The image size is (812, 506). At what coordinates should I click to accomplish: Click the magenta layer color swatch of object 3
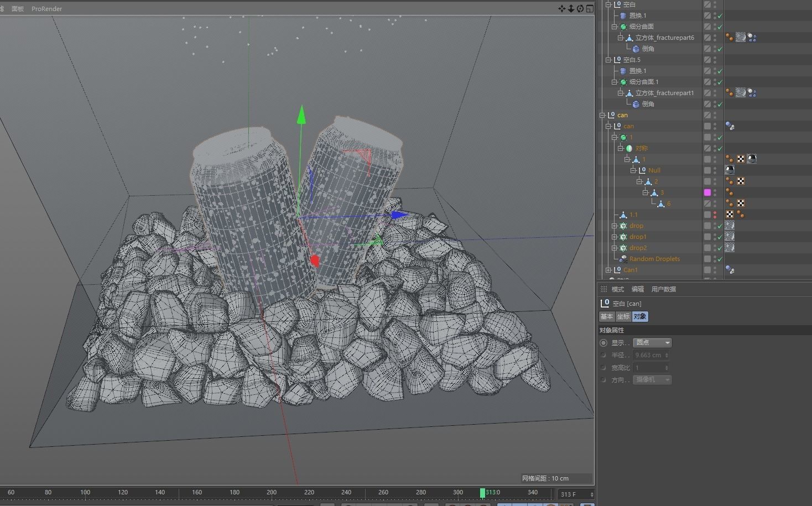[x=707, y=192]
